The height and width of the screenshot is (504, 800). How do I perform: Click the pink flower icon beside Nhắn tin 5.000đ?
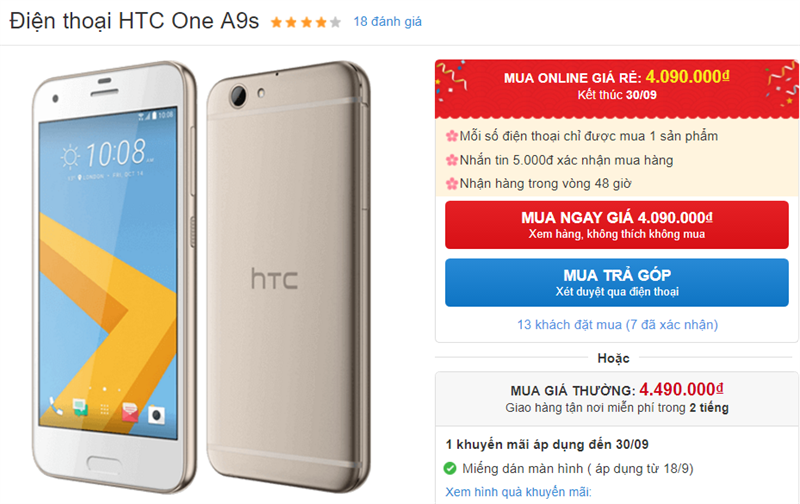click(452, 160)
